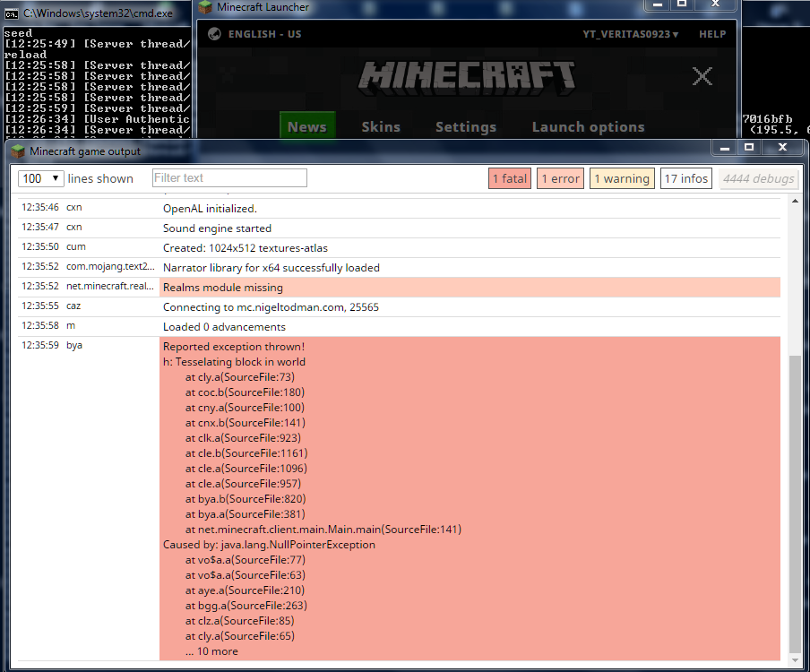The width and height of the screenshot is (810, 672).
Task: Click the 'com.mojang.text2...' logger name
Action: [110, 266]
